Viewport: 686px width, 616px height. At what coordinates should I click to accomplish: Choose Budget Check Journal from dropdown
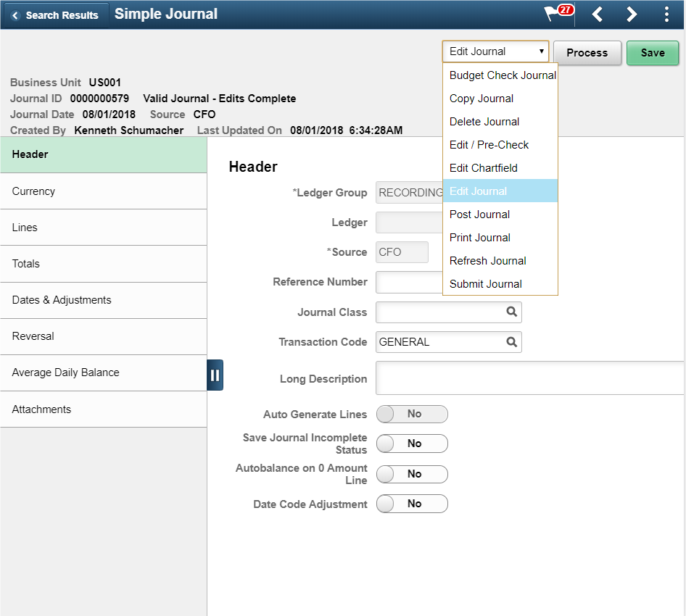point(500,75)
